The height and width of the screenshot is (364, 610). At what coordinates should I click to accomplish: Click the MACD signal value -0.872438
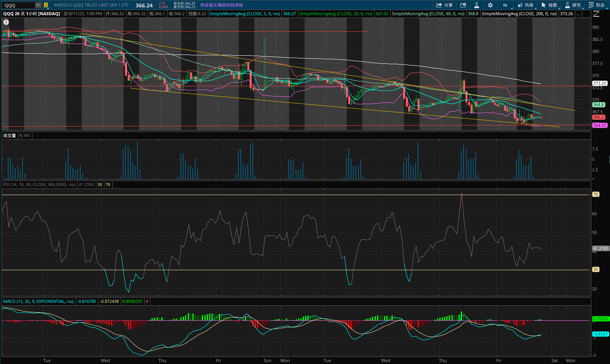109,301
